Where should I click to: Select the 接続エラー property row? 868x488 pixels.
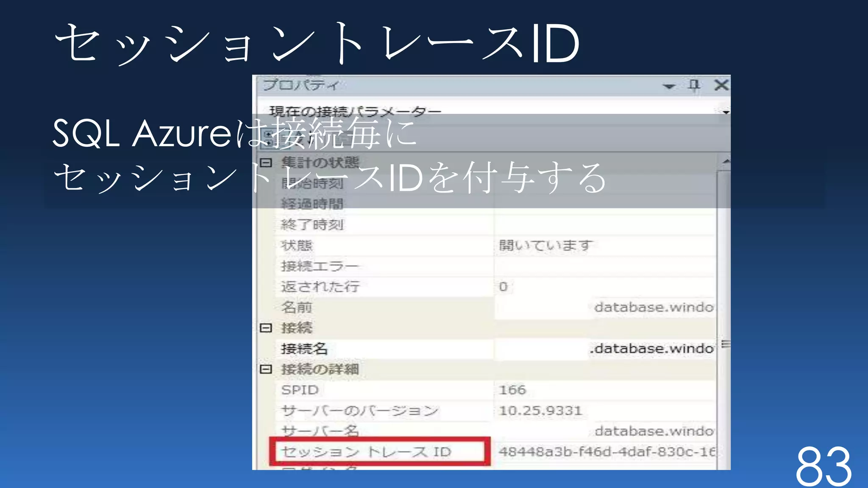click(496, 266)
